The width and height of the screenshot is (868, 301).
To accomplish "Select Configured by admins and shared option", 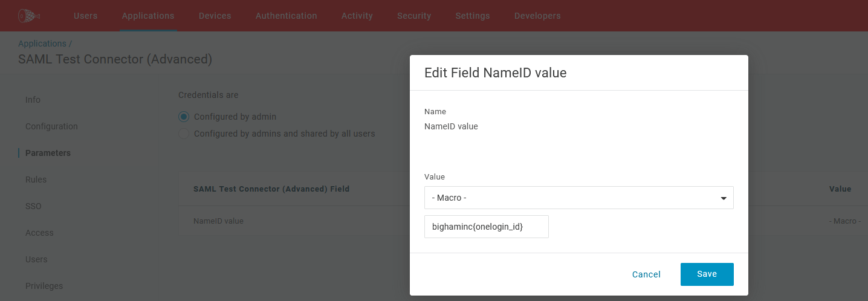I will (x=184, y=134).
